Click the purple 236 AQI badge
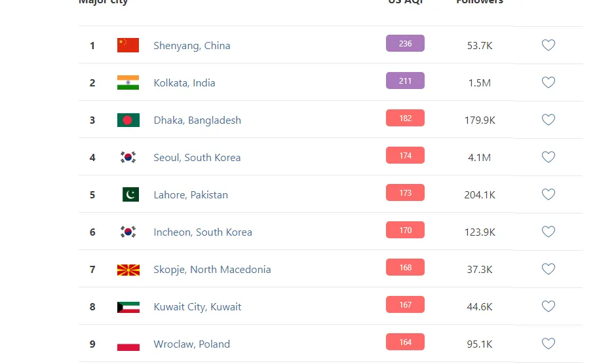Viewport: 597px width, 364px height. coord(405,43)
